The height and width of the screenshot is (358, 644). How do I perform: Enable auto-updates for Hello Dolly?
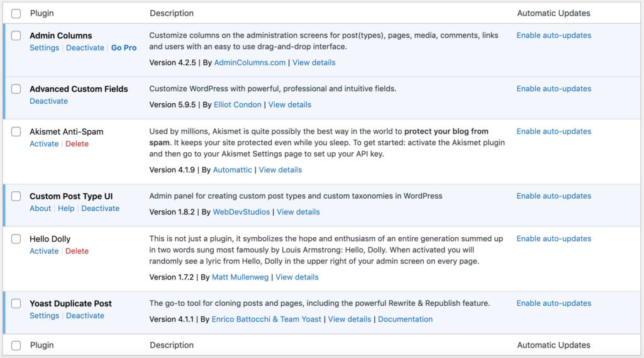click(x=553, y=239)
